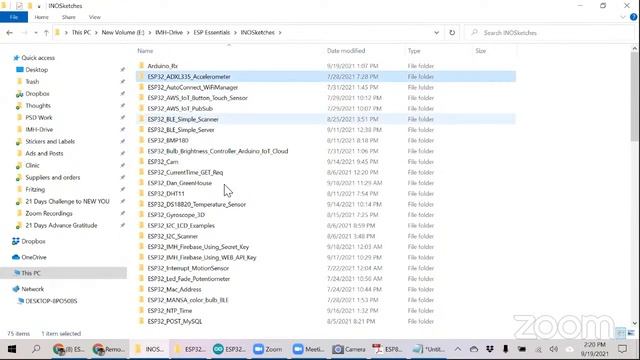Click the folder icon of ESP32_Cam
This screenshot has width=640, height=360.
click(141, 162)
